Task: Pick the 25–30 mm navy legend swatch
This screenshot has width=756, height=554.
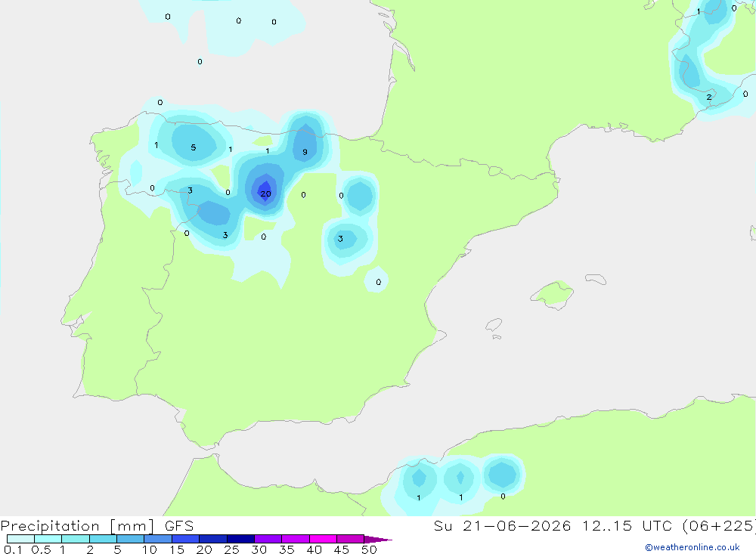Action: click(x=240, y=539)
